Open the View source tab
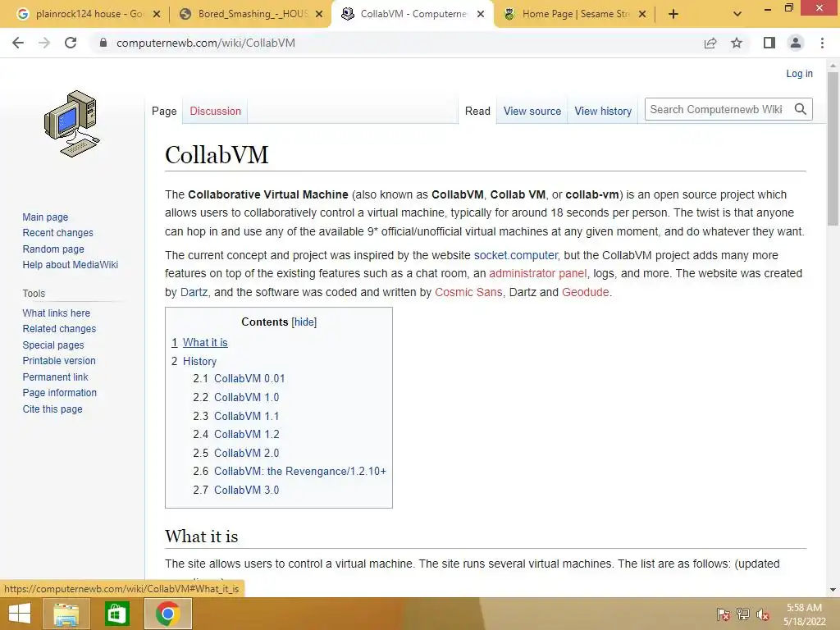840x630 pixels. (x=532, y=111)
